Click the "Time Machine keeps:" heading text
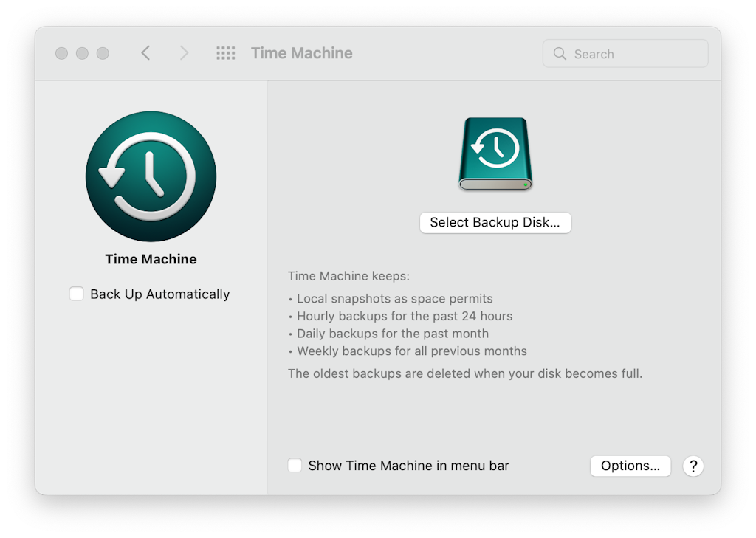Viewport: 756px width, 538px height. click(x=348, y=277)
